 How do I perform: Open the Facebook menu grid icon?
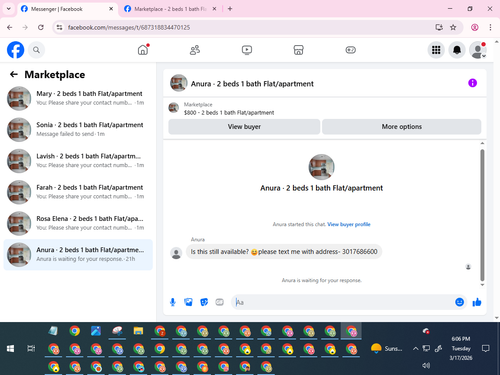click(x=436, y=50)
